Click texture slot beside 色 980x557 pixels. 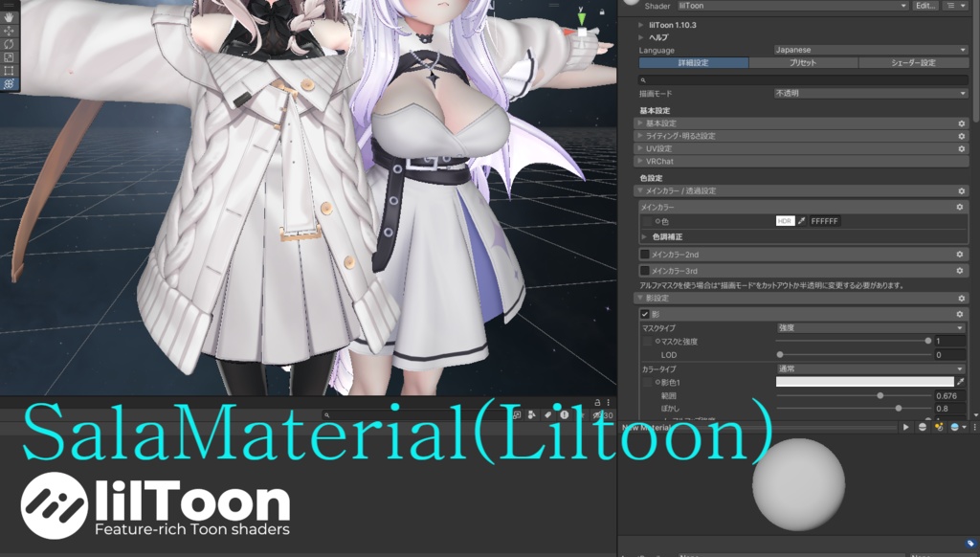[648, 221]
